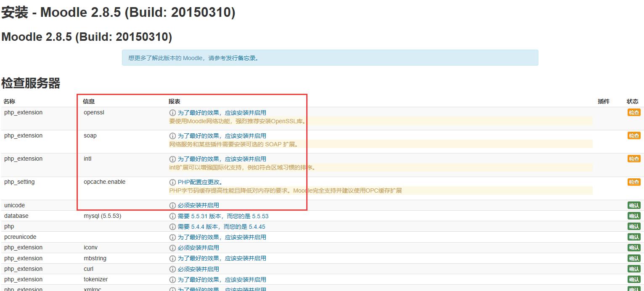This screenshot has height=291, width=644.
Task: Click the 确认 status badge for curl
Action: pos(634,269)
